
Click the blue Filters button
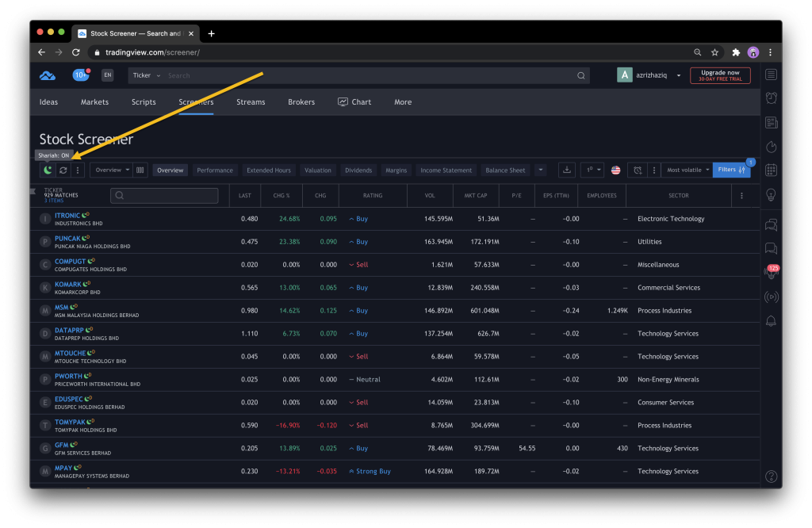pyautogui.click(x=730, y=170)
